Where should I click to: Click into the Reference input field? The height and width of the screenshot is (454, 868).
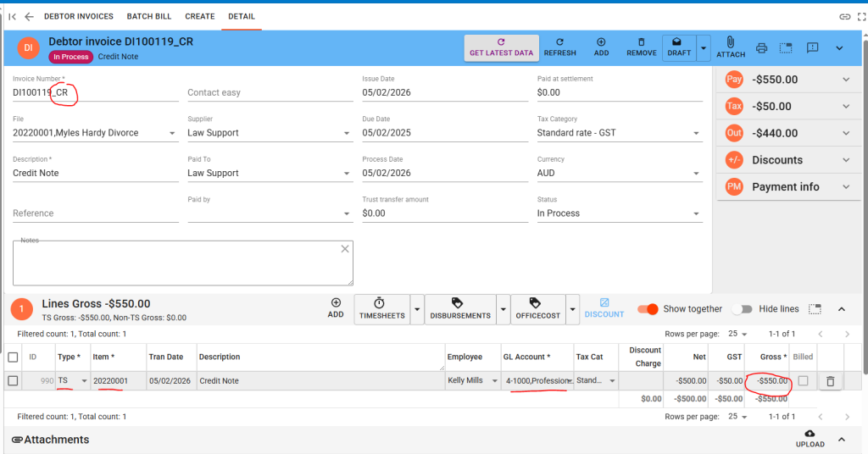point(95,213)
